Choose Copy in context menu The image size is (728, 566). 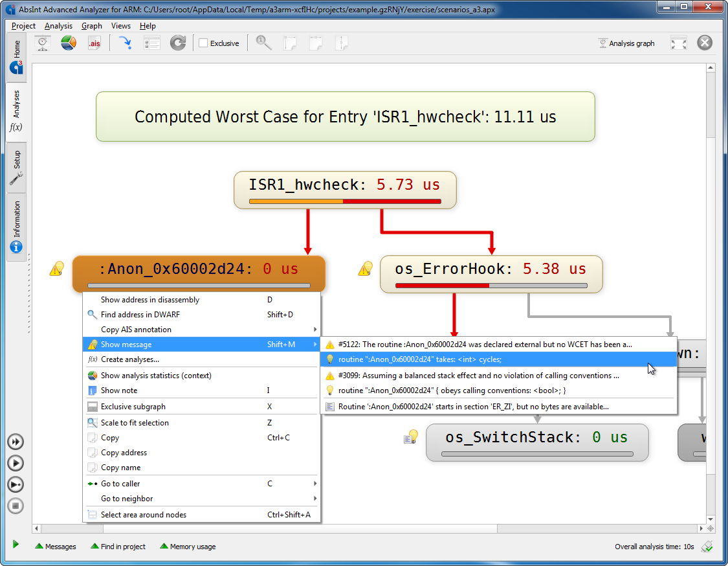click(x=201, y=438)
